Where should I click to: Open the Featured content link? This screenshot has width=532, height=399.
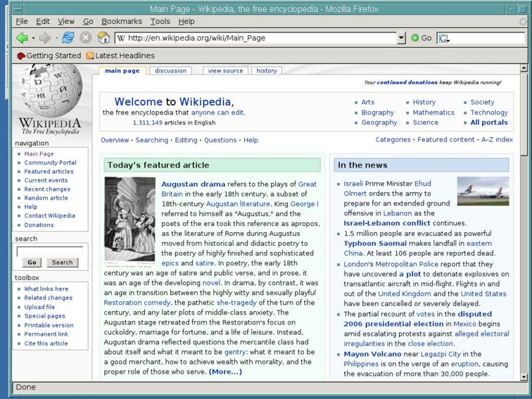446,140
